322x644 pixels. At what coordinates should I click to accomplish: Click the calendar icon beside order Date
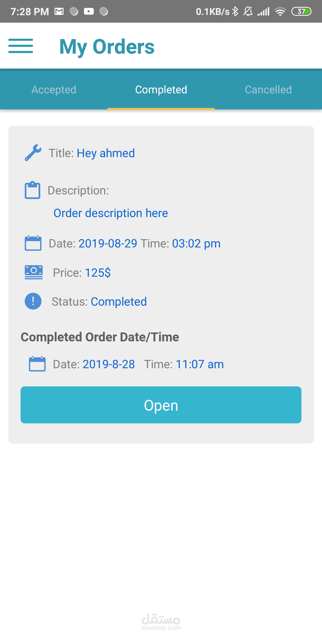33,243
